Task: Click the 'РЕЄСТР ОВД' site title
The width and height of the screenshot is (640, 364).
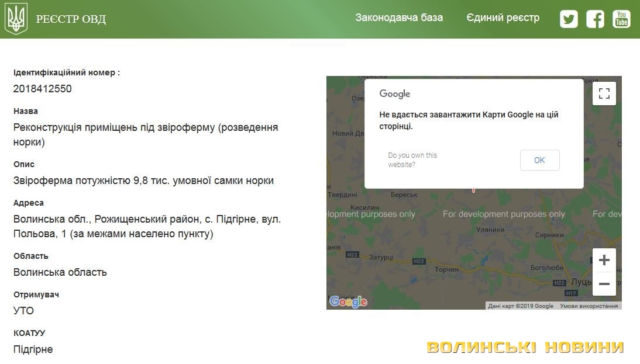Action: pyautogui.click(x=71, y=19)
